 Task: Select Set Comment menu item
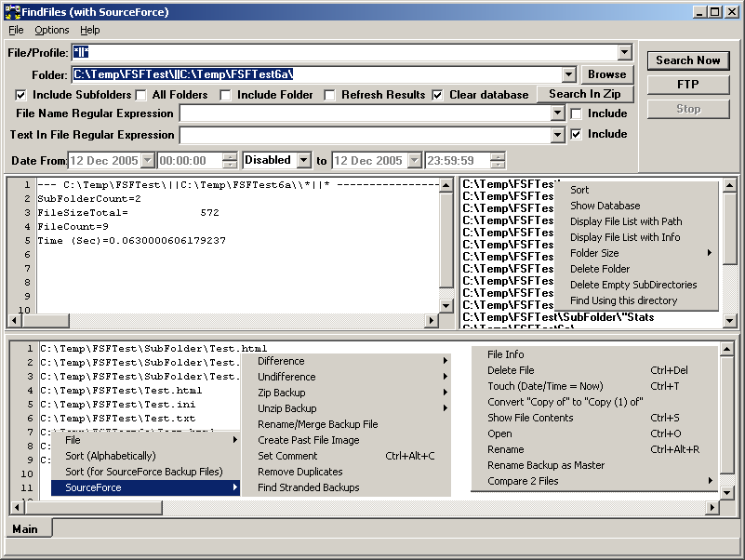coord(346,456)
